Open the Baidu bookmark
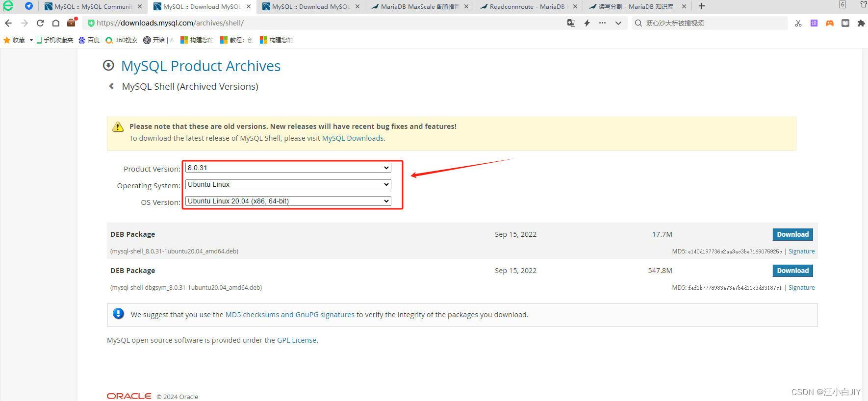Screen dimensions: 868x401 [x=89, y=40]
